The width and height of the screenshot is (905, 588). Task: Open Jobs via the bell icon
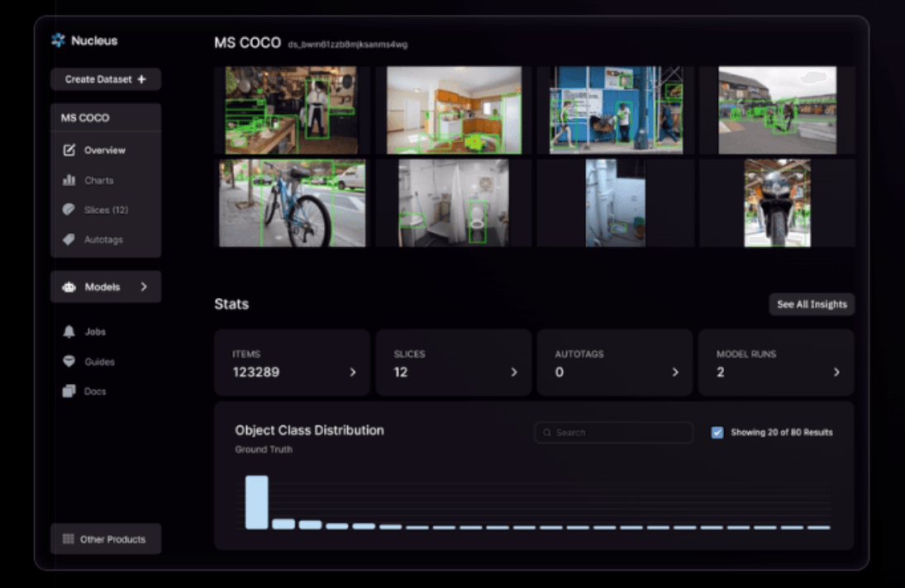point(69,332)
